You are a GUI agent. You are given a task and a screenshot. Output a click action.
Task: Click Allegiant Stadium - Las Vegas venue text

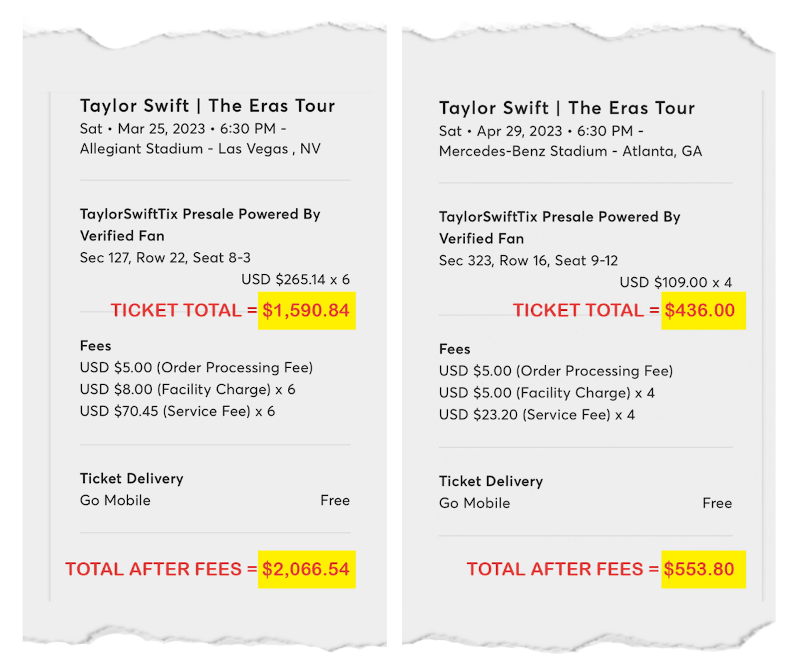pyautogui.click(x=200, y=149)
